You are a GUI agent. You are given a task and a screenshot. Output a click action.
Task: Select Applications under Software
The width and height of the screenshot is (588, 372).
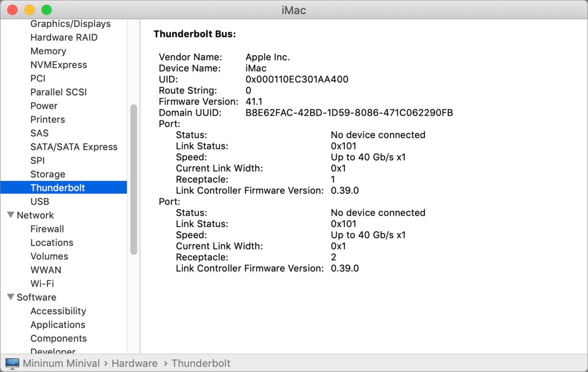click(58, 325)
